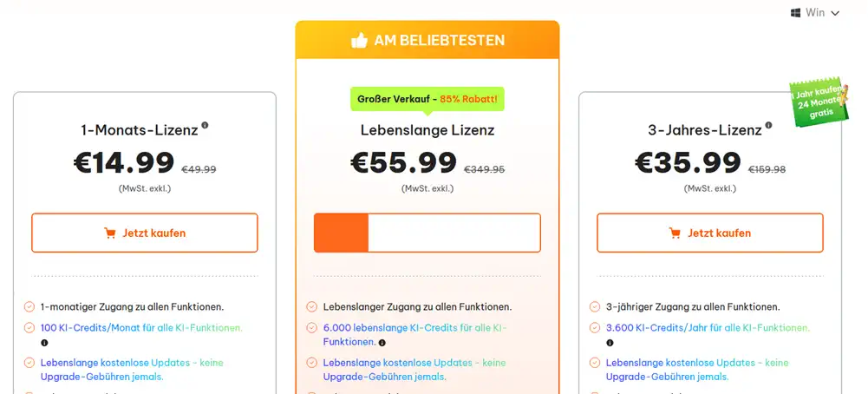
Task: Click the Lebenslange Lizenz plan title
Action: (427, 130)
